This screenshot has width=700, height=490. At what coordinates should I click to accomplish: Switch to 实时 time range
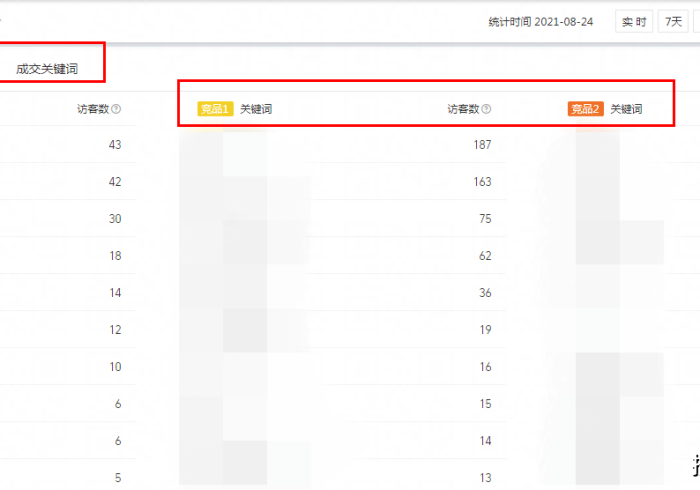(x=634, y=21)
